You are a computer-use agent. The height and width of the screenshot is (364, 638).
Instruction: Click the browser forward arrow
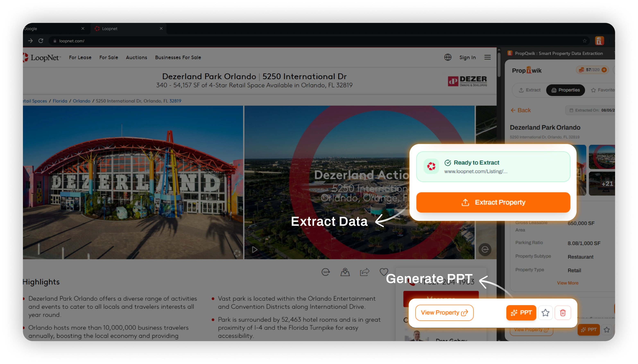pos(30,41)
